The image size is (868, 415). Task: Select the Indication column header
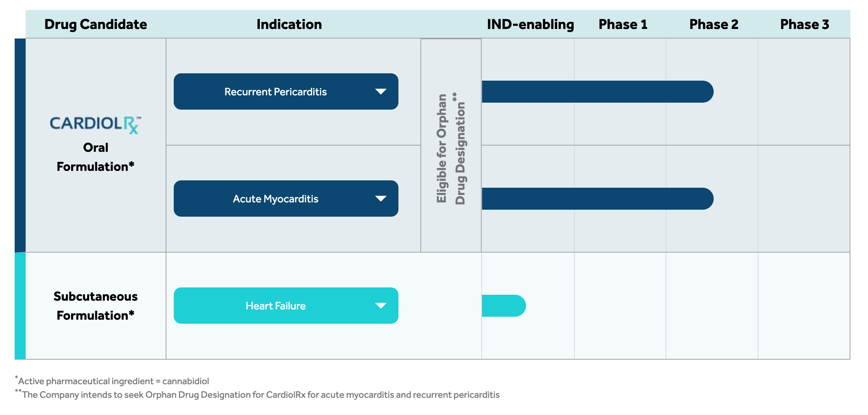pyautogui.click(x=289, y=24)
